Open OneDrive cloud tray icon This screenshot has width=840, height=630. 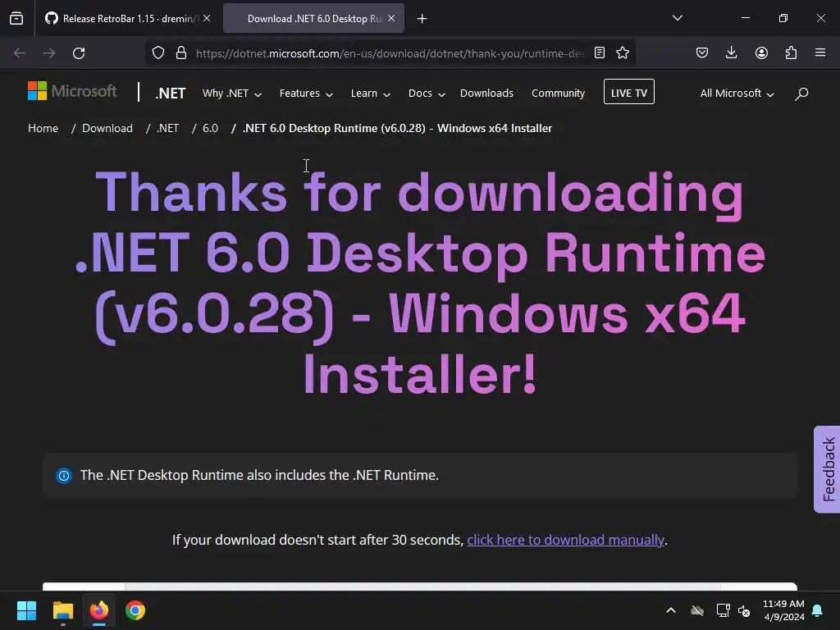[697, 610]
